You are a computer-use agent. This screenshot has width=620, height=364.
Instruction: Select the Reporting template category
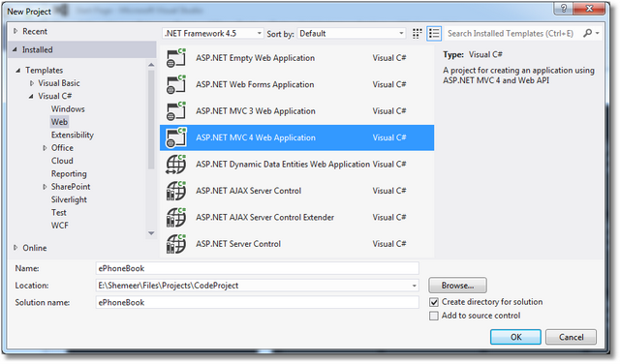click(x=69, y=173)
